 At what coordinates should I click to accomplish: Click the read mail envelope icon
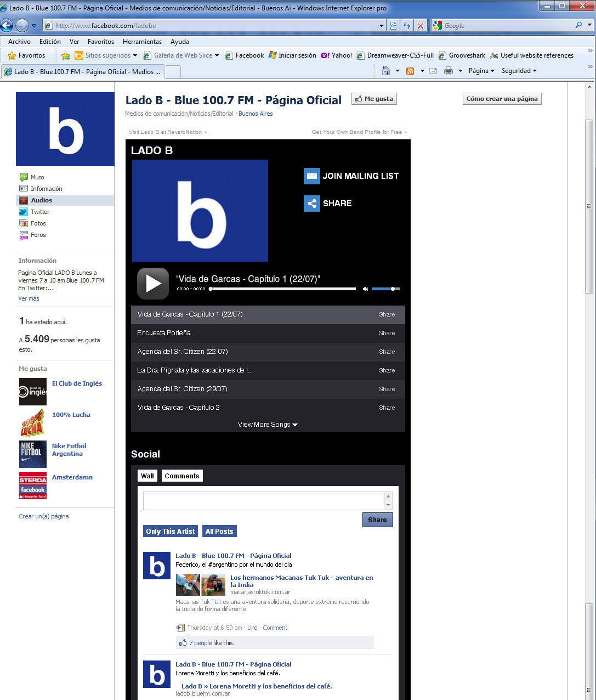[433, 71]
